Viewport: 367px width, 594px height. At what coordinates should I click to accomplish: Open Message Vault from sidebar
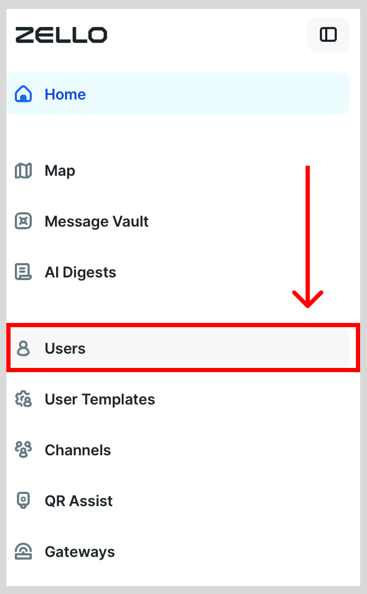(x=178, y=221)
